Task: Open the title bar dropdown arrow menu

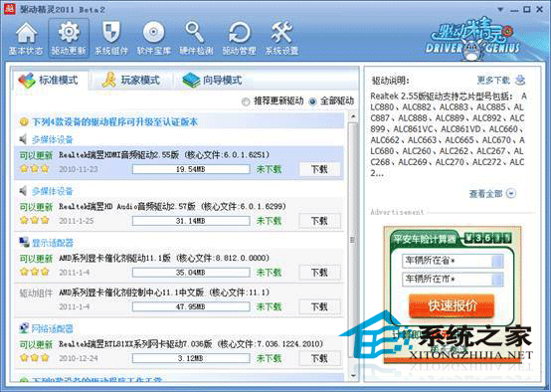Action: coord(500,10)
